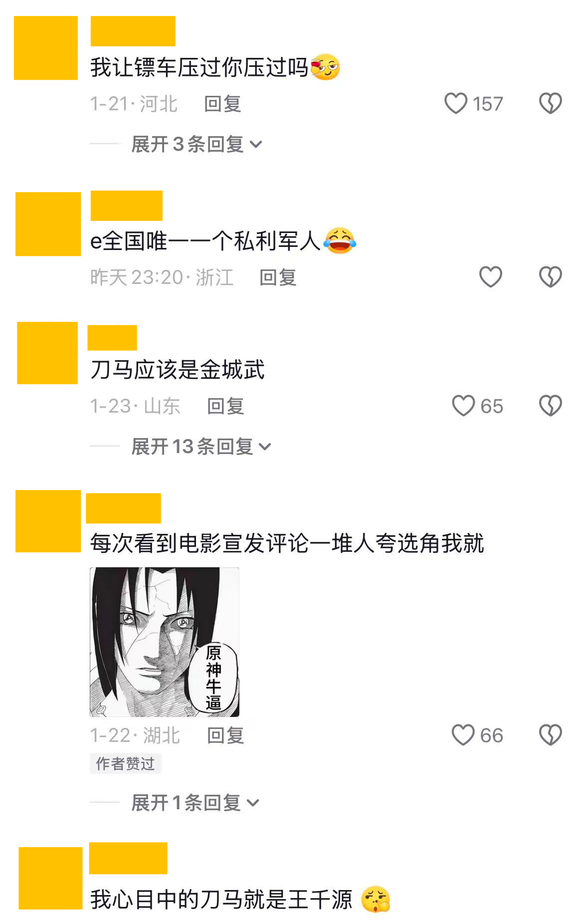Open username of 电影宣发 commenter
The height and width of the screenshot is (924, 588).
124,508
